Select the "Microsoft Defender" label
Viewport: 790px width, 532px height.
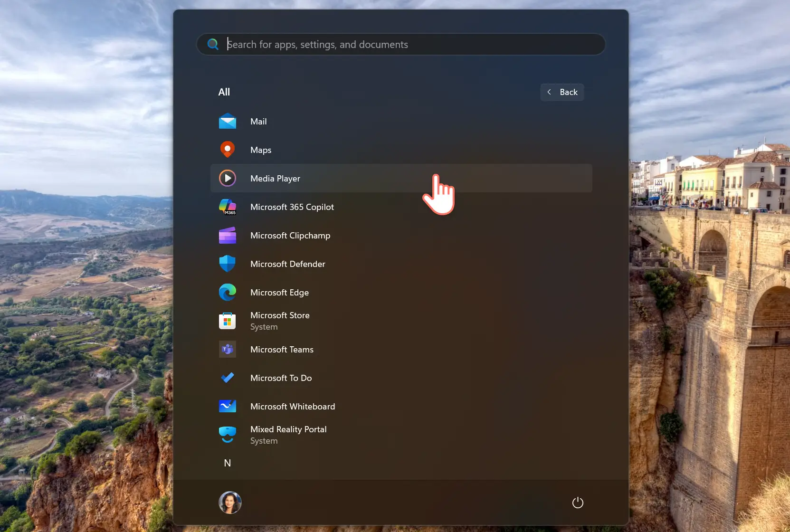click(288, 264)
